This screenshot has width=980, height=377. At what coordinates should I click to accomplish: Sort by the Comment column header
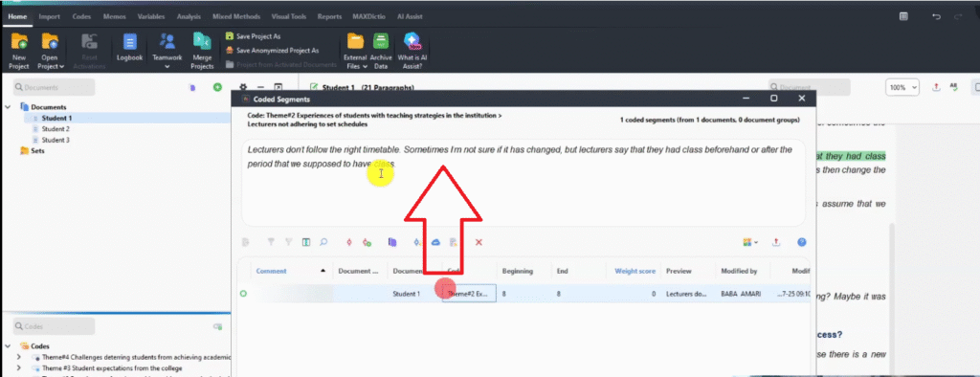[271, 271]
